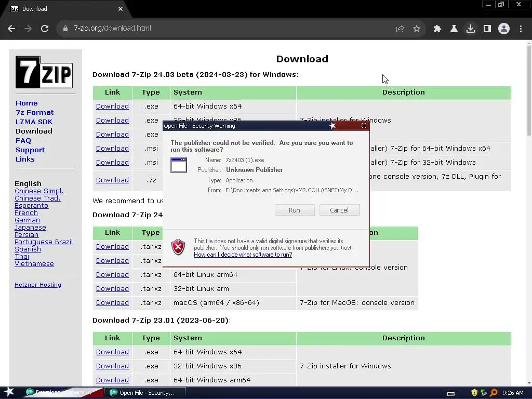Close the Download browser tab
The height and width of the screenshot is (399, 532).
(121, 9)
